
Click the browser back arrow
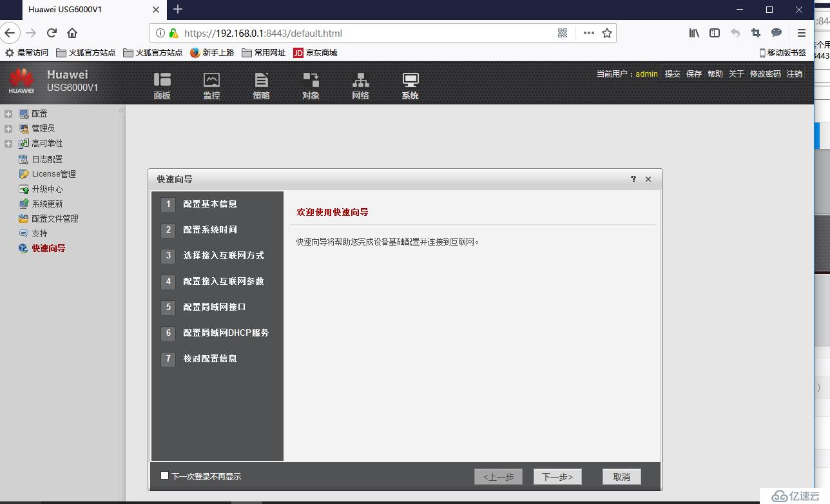pos(10,33)
